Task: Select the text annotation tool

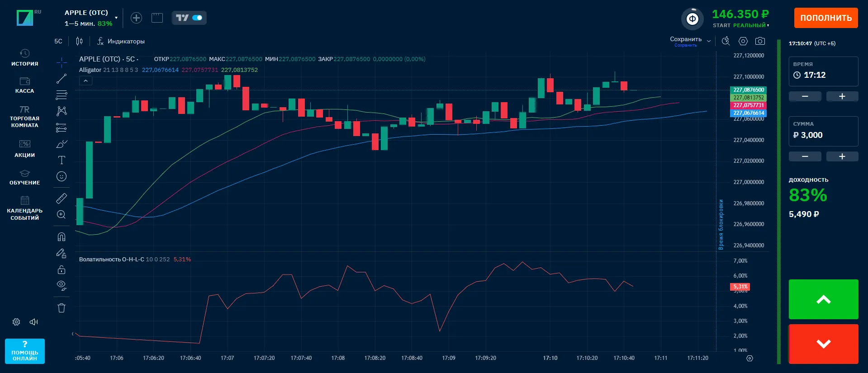Action: [62, 160]
